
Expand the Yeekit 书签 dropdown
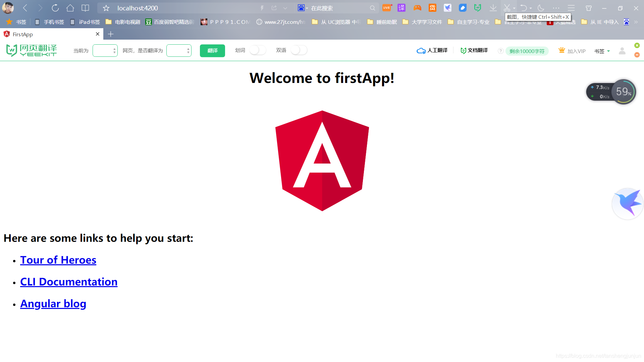click(602, 51)
